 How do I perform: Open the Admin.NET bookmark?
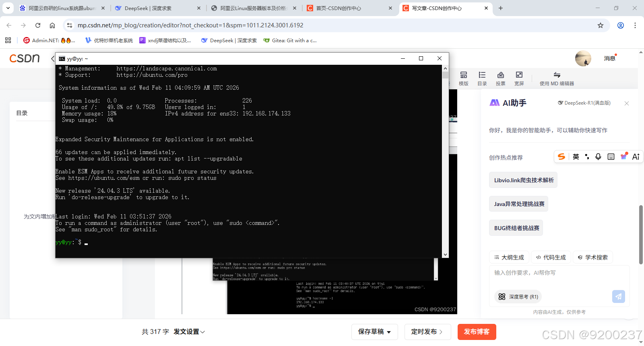pos(49,40)
